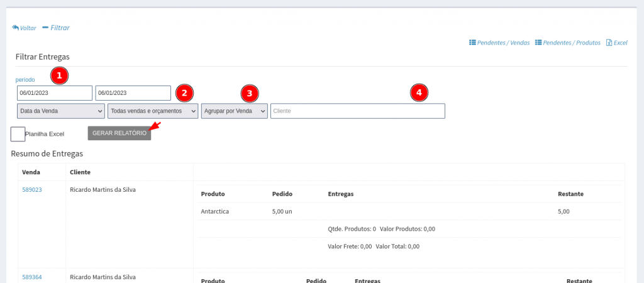Click the Excel file export icon
The height and width of the screenshot is (283, 644).
click(609, 43)
